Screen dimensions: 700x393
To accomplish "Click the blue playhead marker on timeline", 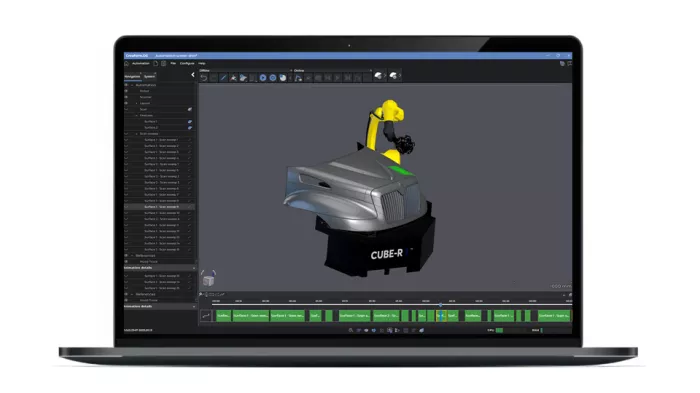I will point(441,305).
